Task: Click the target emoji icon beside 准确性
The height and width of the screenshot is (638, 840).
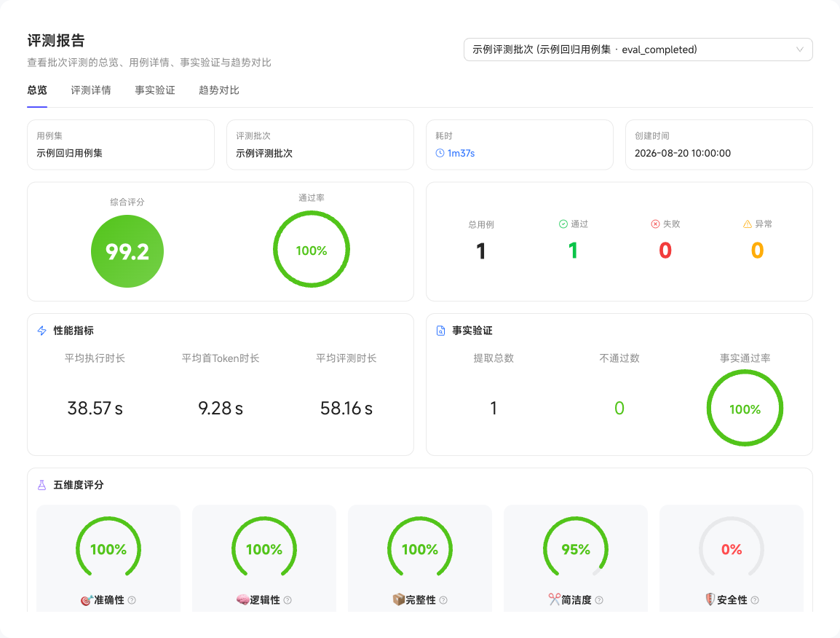Action: point(86,600)
